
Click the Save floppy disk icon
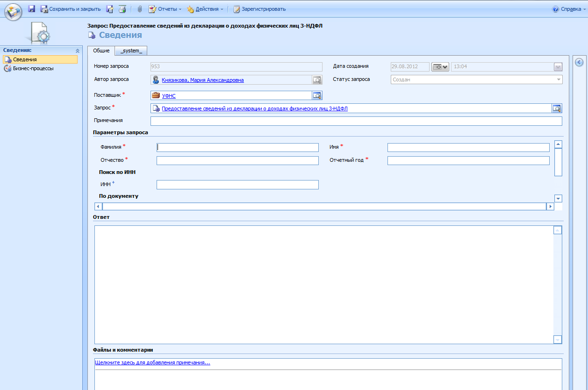tap(32, 9)
